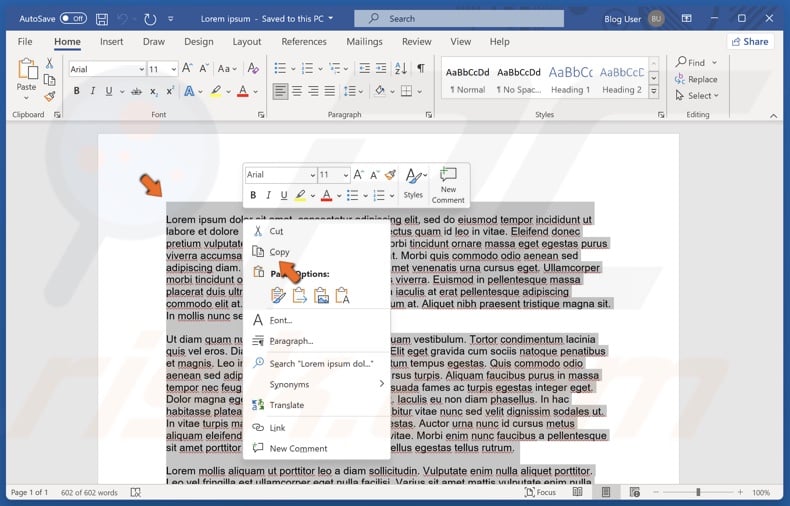Screen dimensions: 790x506
Task: Click Increase Indent icon
Action: pyautogui.click(x=381, y=68)
